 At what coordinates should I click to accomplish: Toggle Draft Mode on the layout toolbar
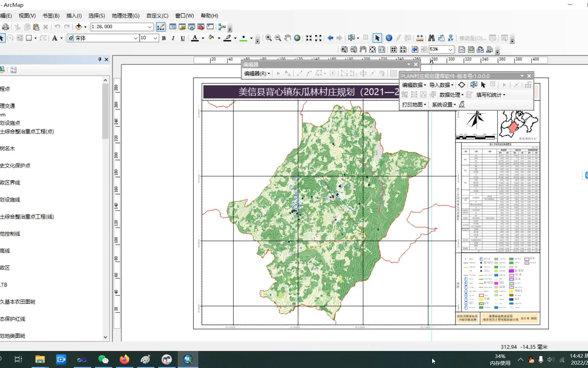coord(461,49)
